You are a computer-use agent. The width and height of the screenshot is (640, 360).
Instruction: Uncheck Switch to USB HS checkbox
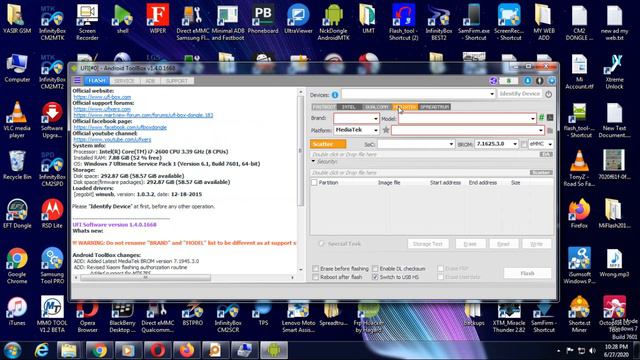(375, 277)
